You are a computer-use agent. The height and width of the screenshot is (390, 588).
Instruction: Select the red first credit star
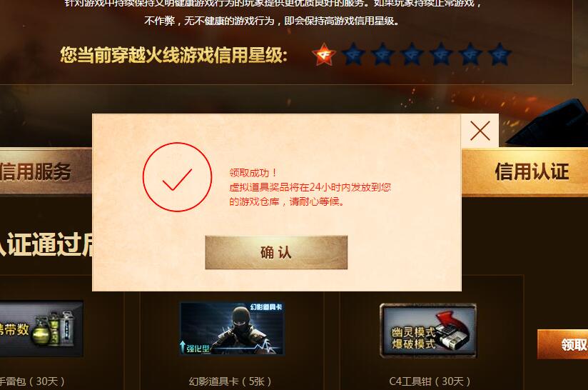pyautogui.click(x=324, y=54)
